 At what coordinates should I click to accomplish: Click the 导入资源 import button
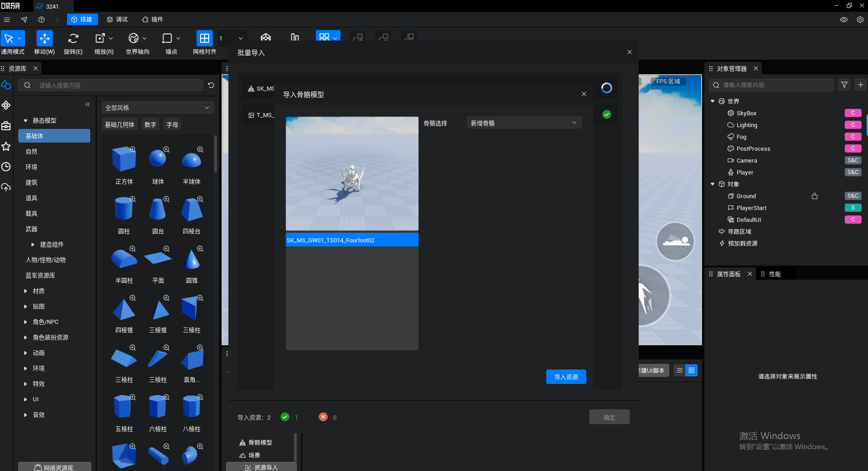[566, 377]
